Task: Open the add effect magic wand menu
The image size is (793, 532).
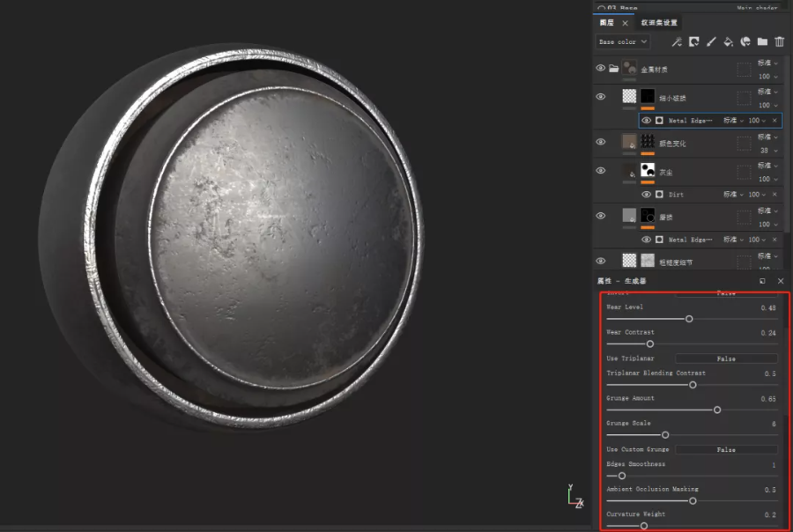Action: pos(677,41)
